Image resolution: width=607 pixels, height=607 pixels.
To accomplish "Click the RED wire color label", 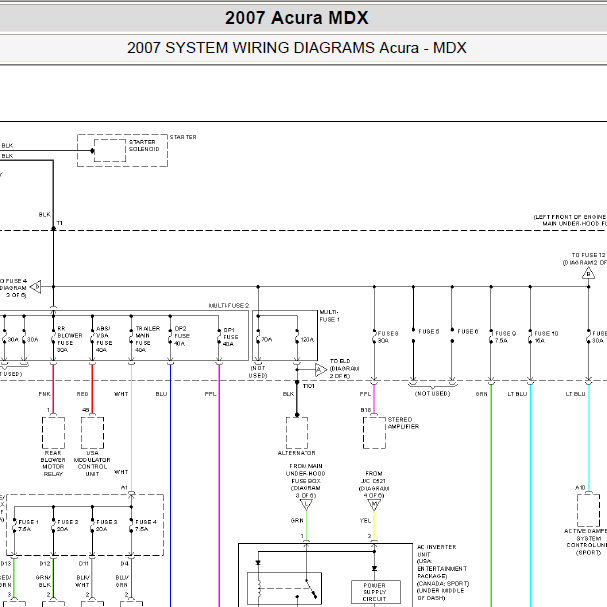I will pyautogui.click(x=82, y=394).
